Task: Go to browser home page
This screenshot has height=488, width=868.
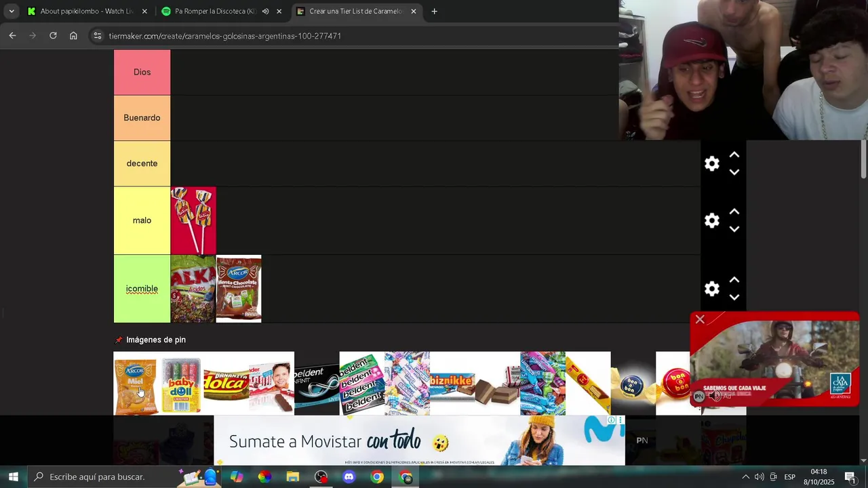Action: click(x=73, y=35)
